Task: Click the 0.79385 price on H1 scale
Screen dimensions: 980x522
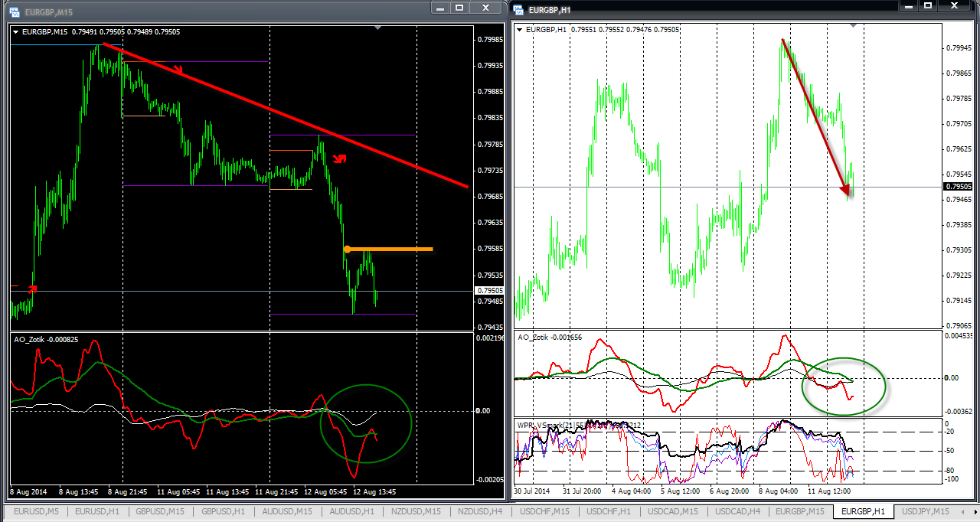Action: coord(959,224)
